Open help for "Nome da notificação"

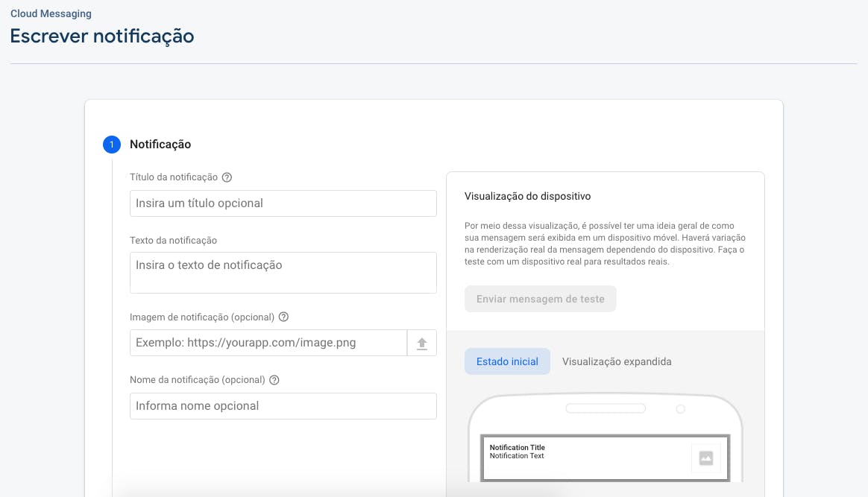274,379
